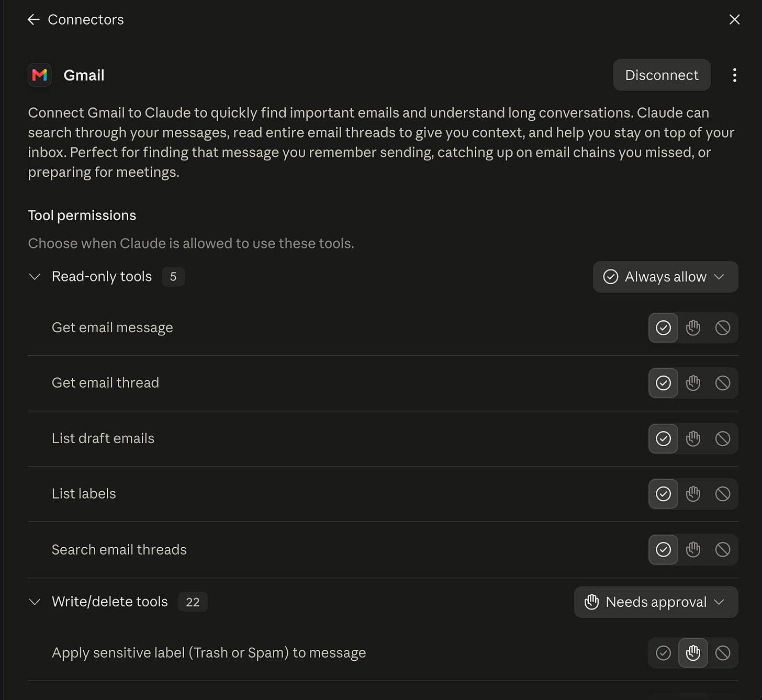The image size is (762, 700).
Task: Require approval for List labels
Action: [693, 494]
